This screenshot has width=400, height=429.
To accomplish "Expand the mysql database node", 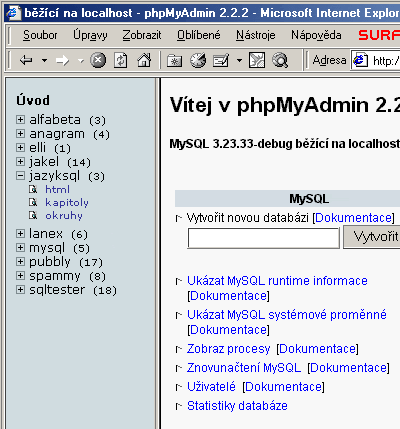I will 20,247.
